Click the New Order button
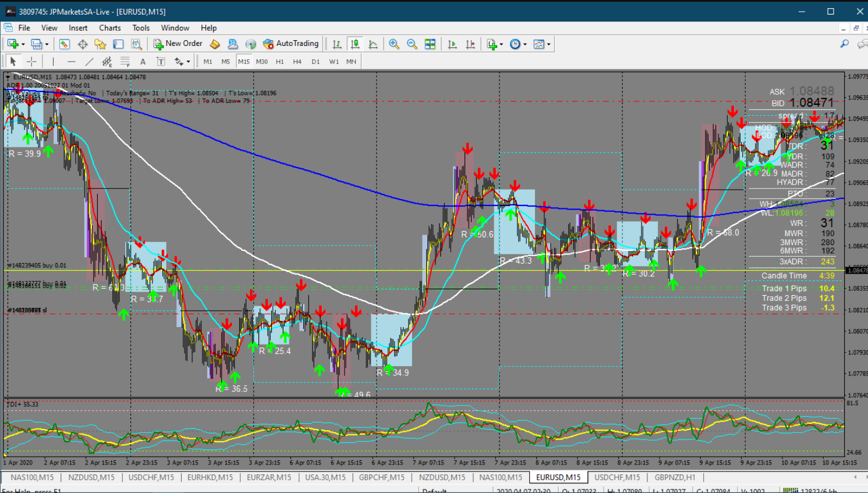The height and width of the screenshot is (493, 868). click(x=178, y=44)
